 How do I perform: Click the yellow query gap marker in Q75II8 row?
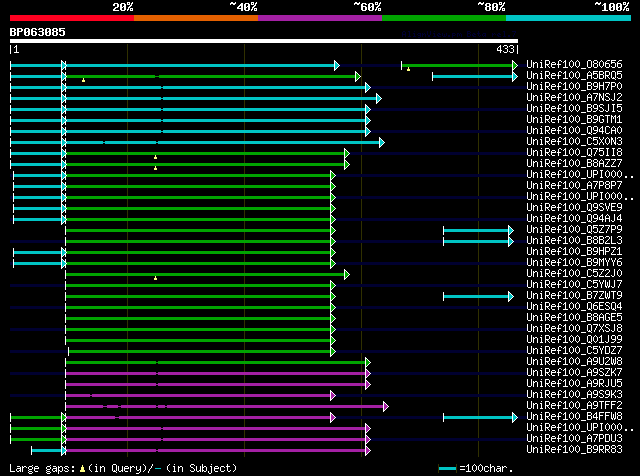[156, 157]
